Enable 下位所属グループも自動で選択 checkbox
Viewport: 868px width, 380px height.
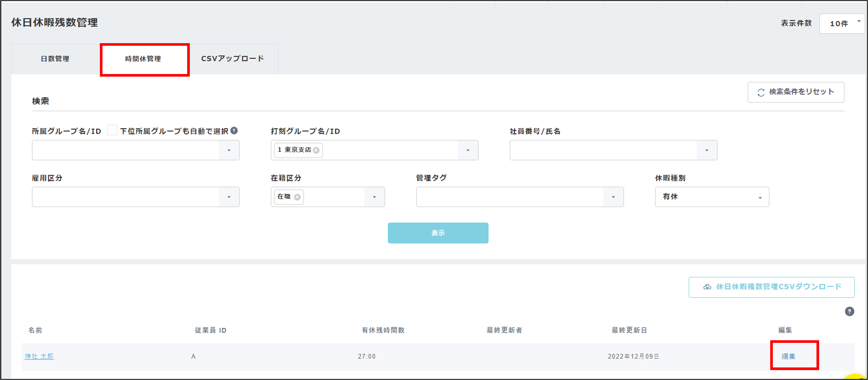tap(112, 131)
